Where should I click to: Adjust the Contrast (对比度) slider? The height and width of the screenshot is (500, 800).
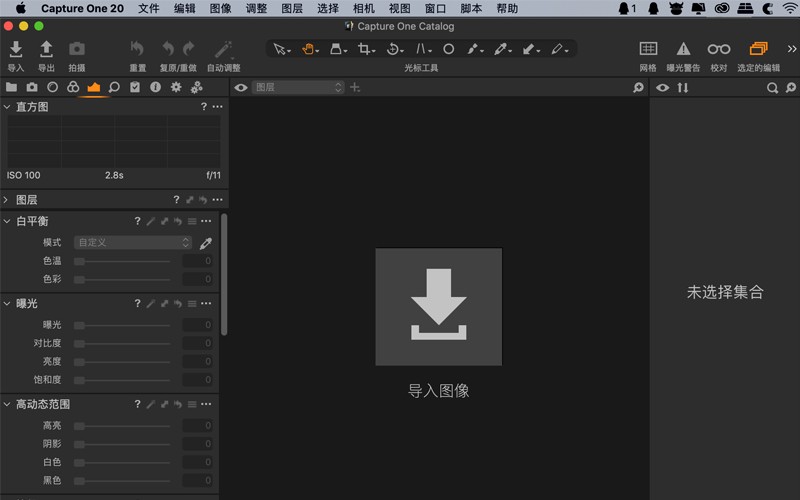122,343
